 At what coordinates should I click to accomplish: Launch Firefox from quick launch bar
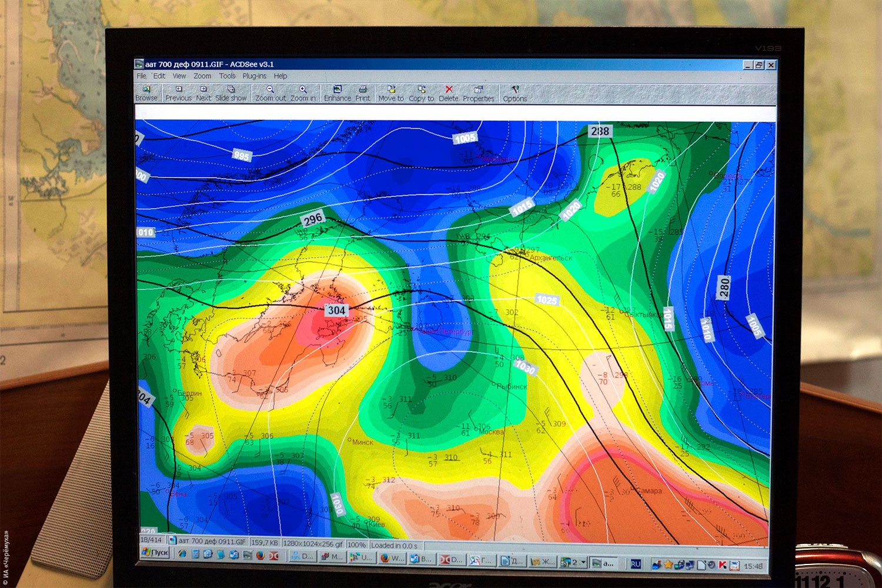pos(260,555)
